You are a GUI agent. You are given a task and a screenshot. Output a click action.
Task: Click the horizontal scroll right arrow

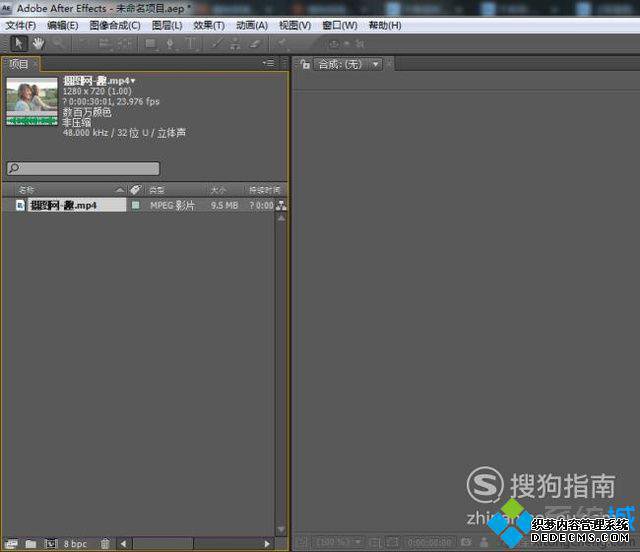tap(267, 544)
